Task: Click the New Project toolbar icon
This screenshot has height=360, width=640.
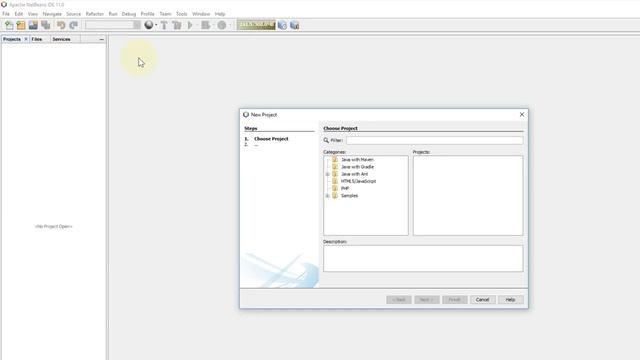Action: 21,25
